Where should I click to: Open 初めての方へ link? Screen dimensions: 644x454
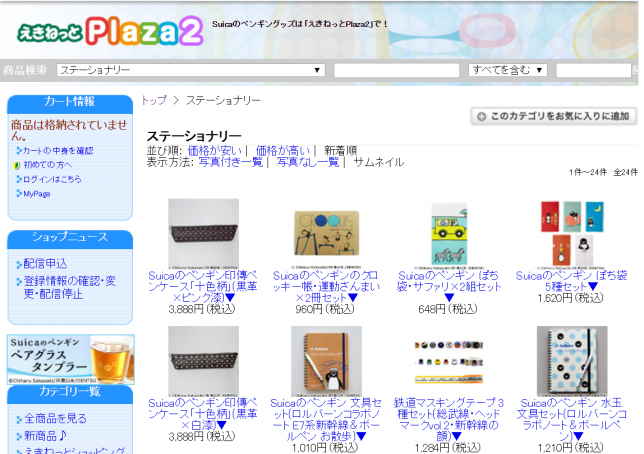click(48, 165)
